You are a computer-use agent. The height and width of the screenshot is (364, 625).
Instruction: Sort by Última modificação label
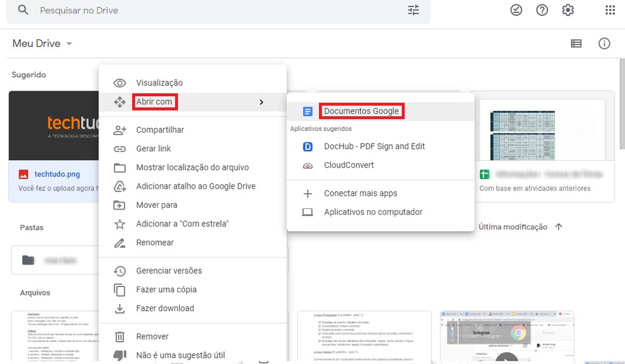pyautogui.click(x=513, y=227)
